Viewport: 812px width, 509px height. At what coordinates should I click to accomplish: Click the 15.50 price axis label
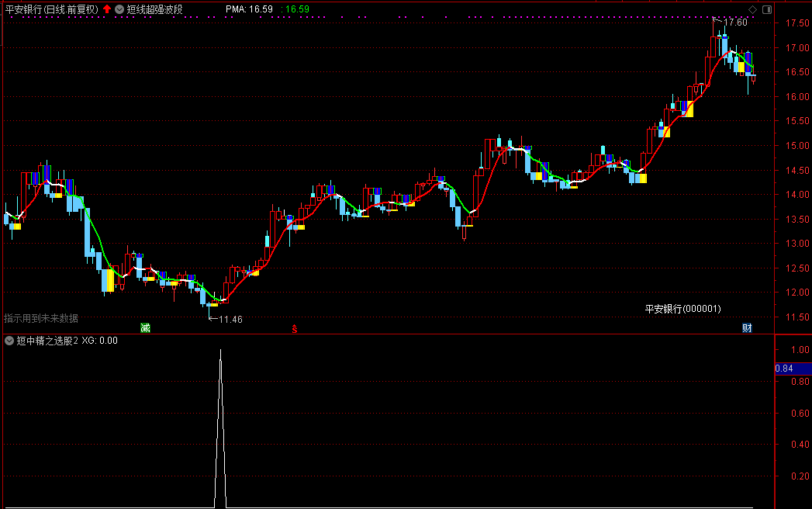click(x=797, y=121)
